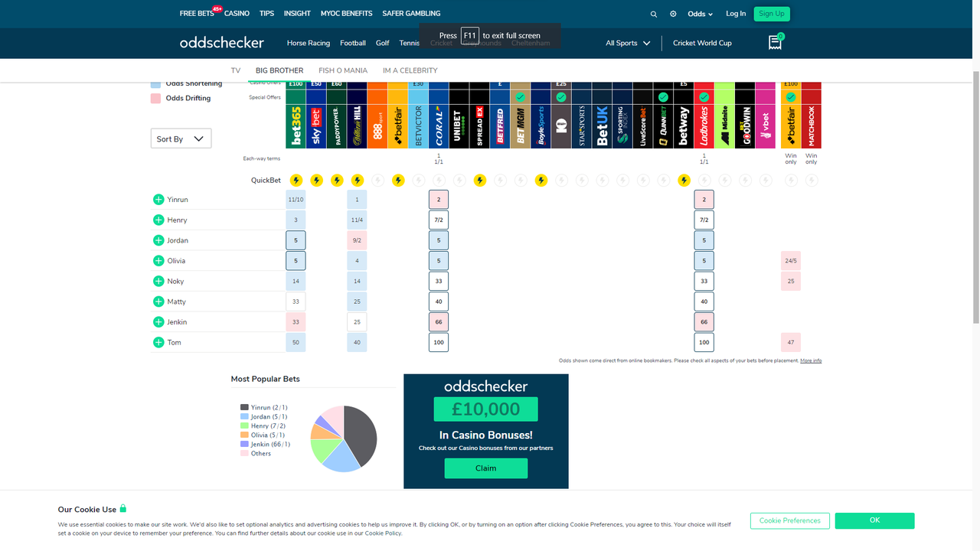
Task: Click the page vertical scrollbar
Action: (x=975, y=199)
